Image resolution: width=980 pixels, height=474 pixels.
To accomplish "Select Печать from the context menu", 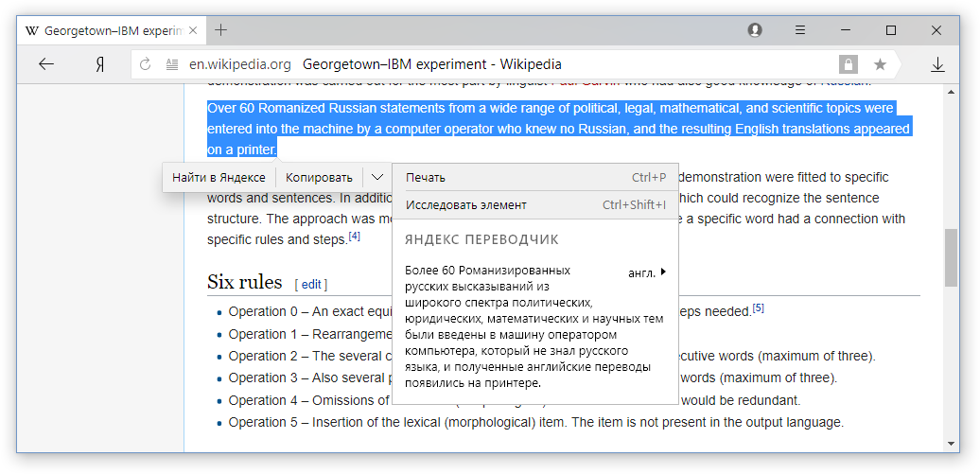I will click(x=426, y=177).
